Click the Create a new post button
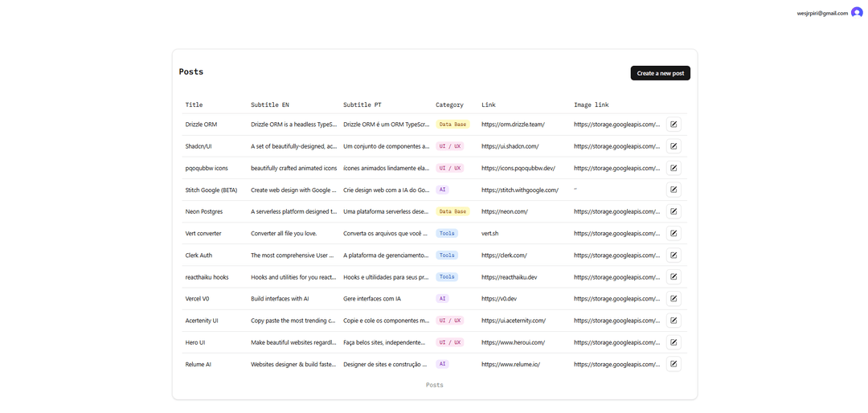The width and height of the screenshot is (868, 413). click(x=660, y=73)
